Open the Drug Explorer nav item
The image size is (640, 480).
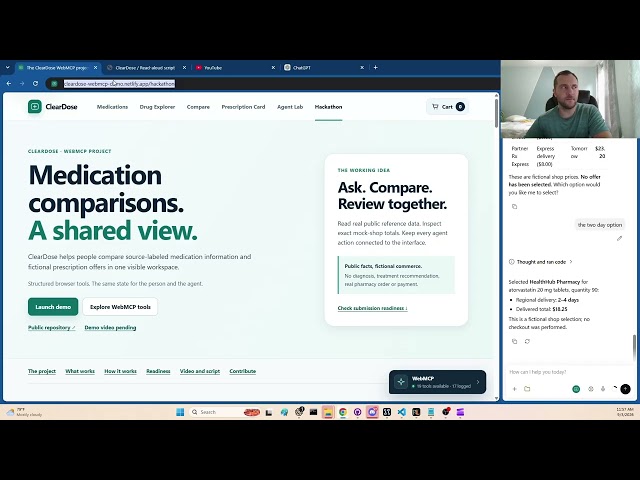tap(157, 107)
